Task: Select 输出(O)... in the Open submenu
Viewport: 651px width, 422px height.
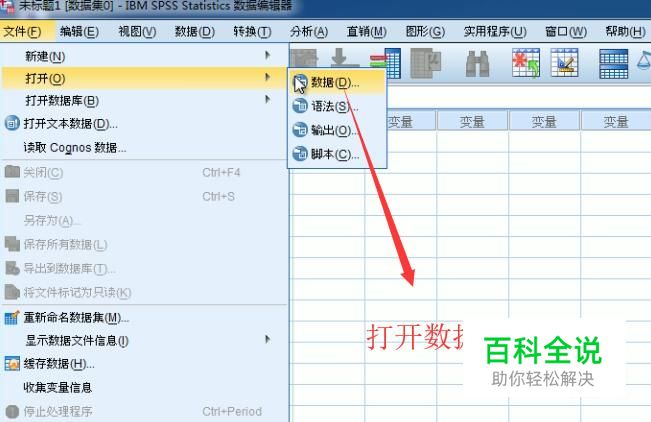Action: pos(337,130)
